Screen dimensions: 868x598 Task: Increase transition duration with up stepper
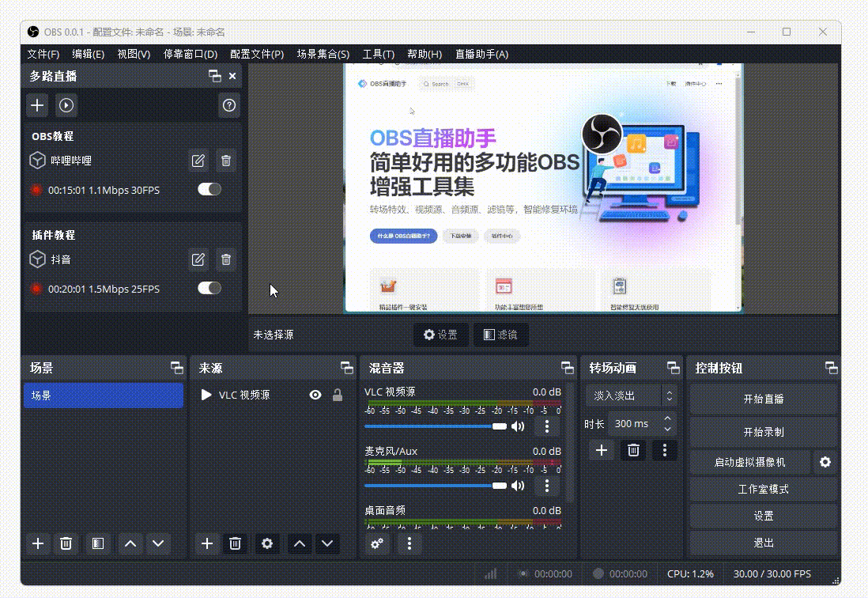coord(668,418)
